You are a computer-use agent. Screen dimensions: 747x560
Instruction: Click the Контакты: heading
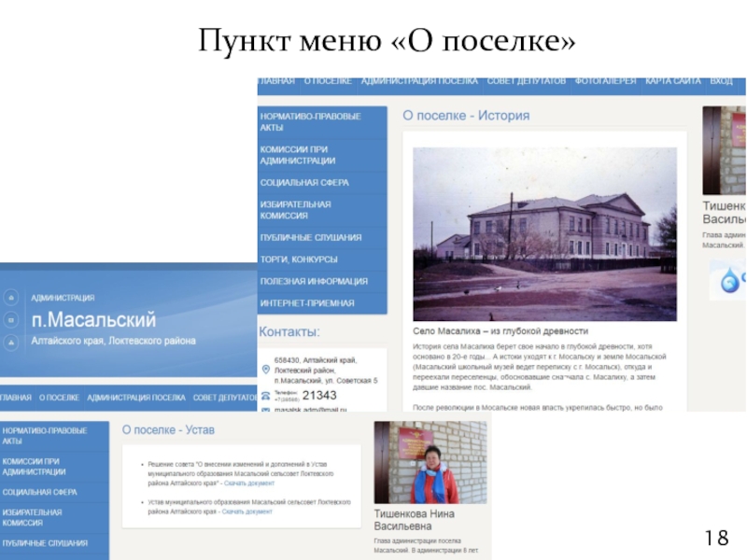(289, 332)
